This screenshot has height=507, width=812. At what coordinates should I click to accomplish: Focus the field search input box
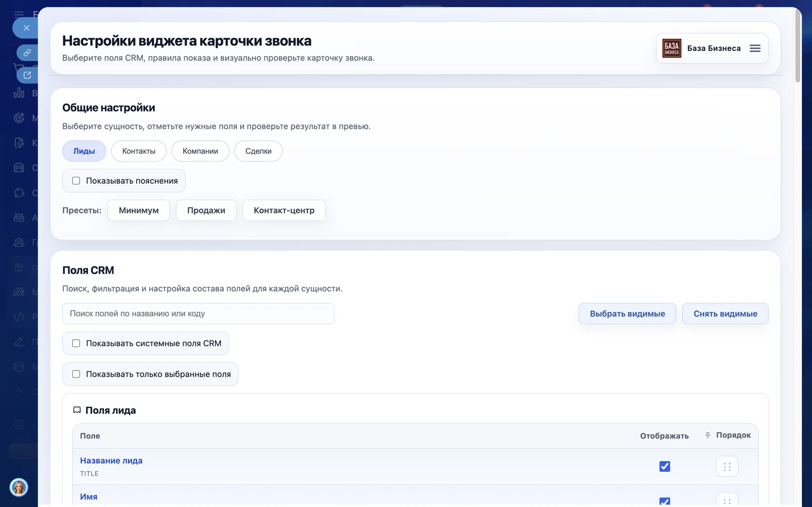(x=198, y=314)
